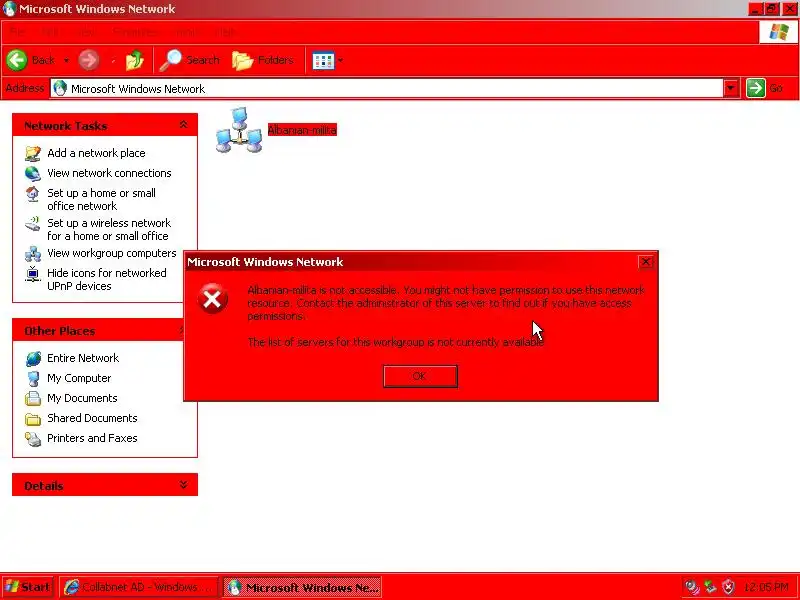Click Hide icons for networked UPnP devices

tap(107, 280)
